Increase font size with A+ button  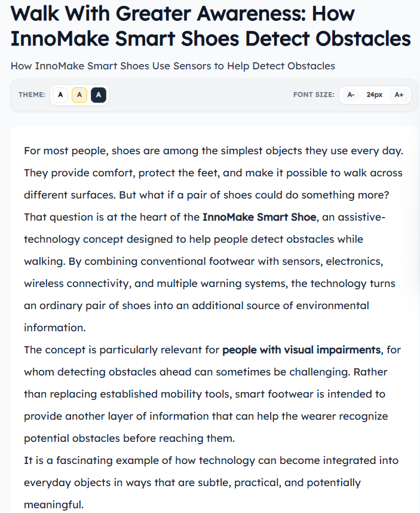click(398, 95)
